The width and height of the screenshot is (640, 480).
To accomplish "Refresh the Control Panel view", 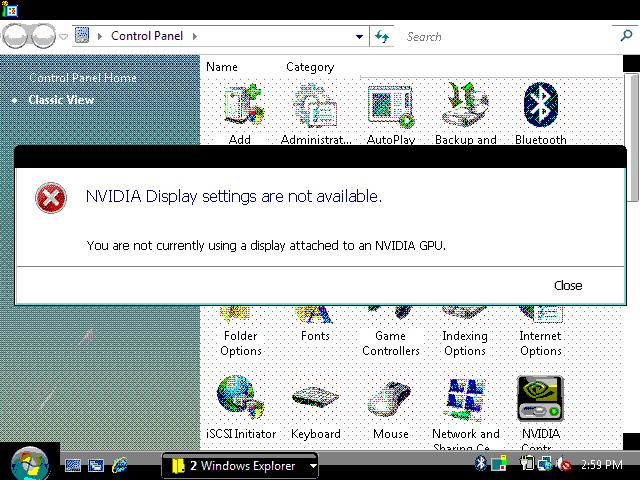I will (x=382, y=37).
